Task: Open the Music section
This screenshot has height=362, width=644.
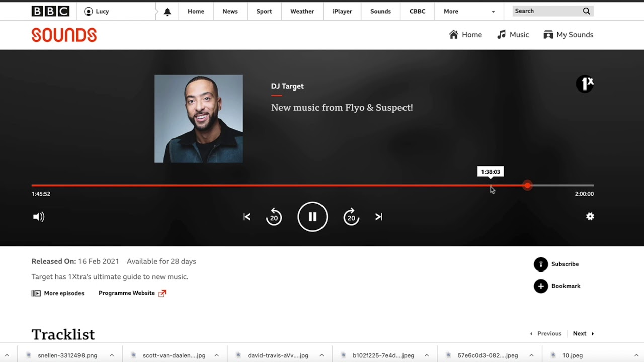Action: click(513, 35)
